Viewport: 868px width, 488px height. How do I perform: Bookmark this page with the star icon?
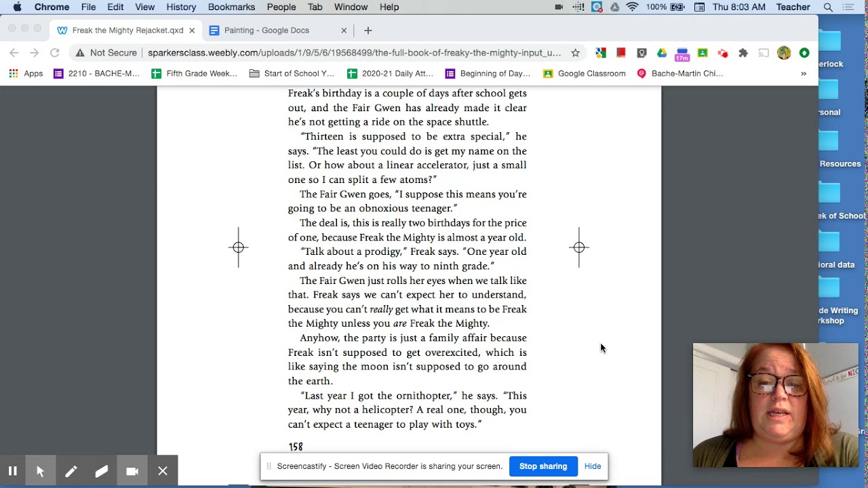(575, 53)
